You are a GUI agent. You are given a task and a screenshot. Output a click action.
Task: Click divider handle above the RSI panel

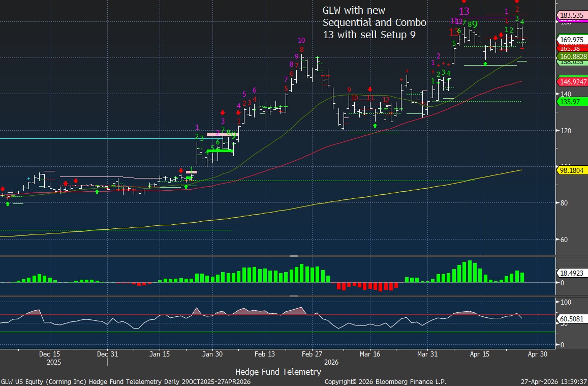pos(294,295)
